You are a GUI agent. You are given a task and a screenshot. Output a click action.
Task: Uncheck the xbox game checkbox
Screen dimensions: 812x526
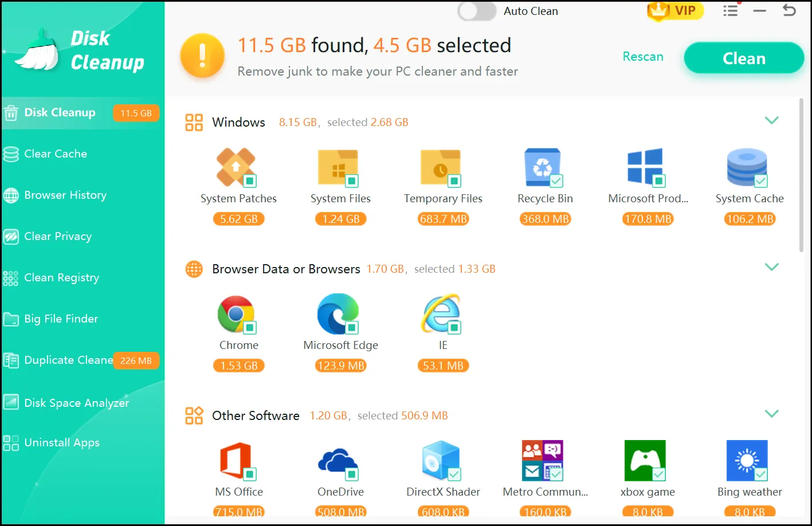click(x=659, y=474)
